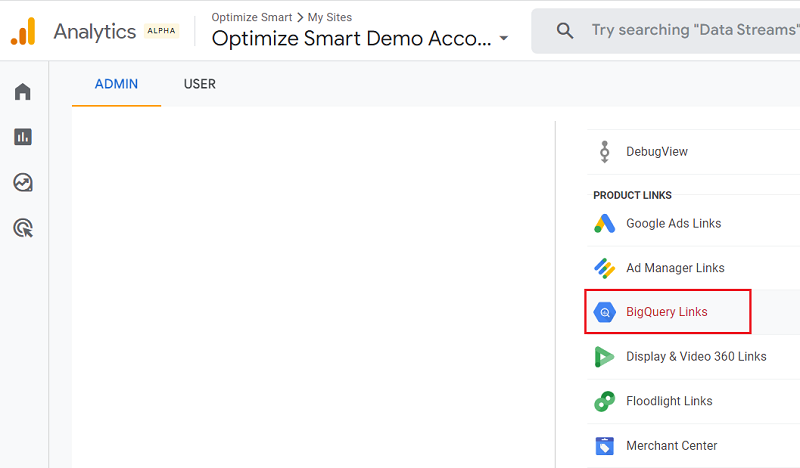The height and width of the screenshot is (468, 800).
Task: Click the Google Analytics logo icon
Action: click(x=23, y=31)
